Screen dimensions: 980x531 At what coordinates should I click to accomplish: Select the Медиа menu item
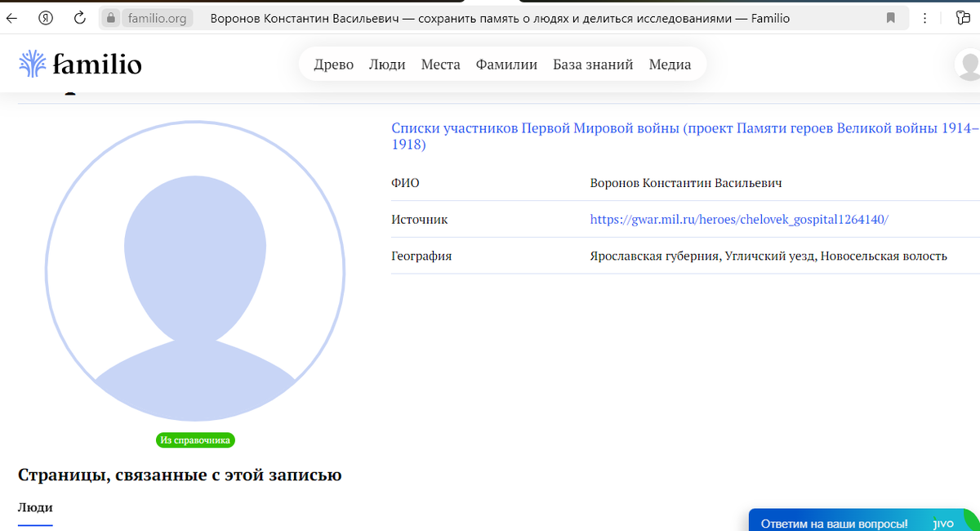pos(670,65)
